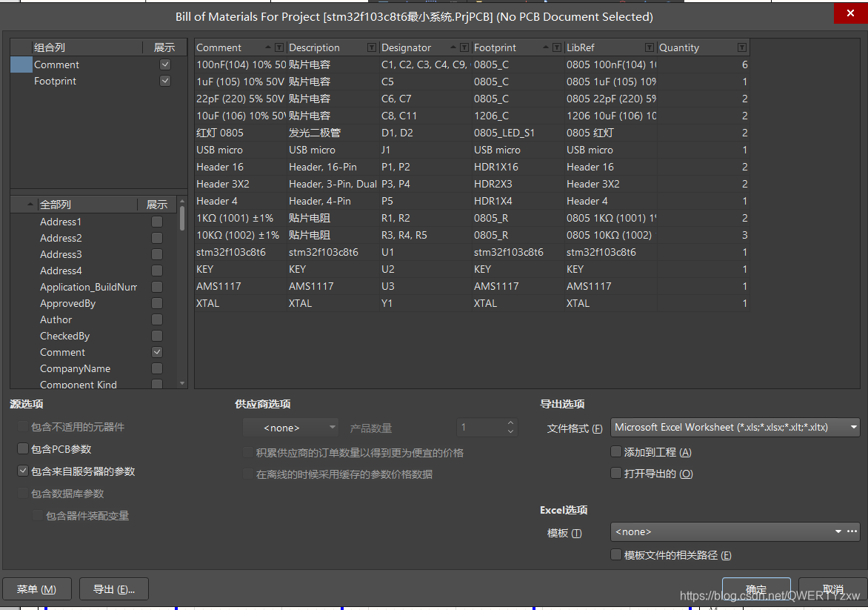Check the 添加到工程 option
Viewport: 868px width, 610px height.
616,452
